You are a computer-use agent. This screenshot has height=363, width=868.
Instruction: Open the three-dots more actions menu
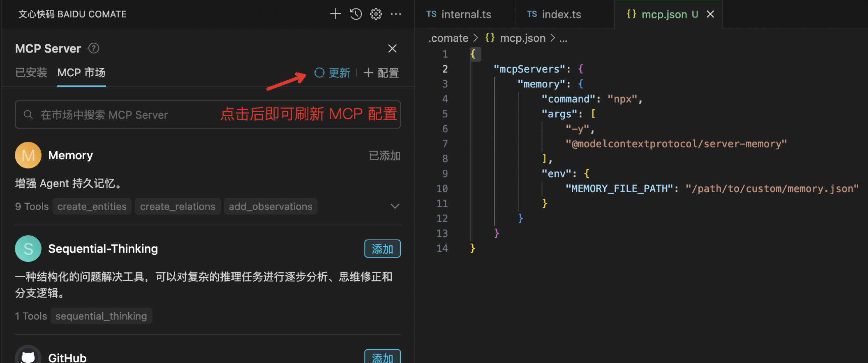(396, 14)
